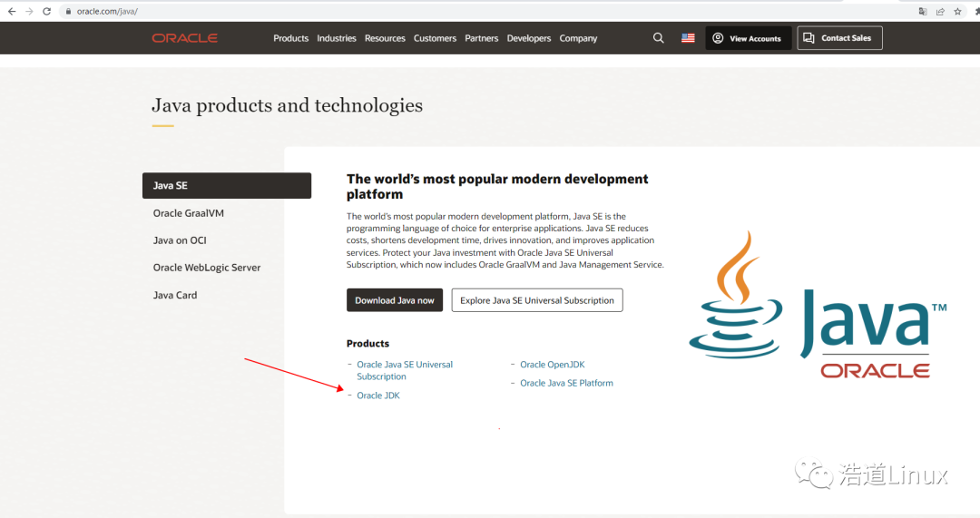Select the US flag country icon
980x518 pixels.
688,38
